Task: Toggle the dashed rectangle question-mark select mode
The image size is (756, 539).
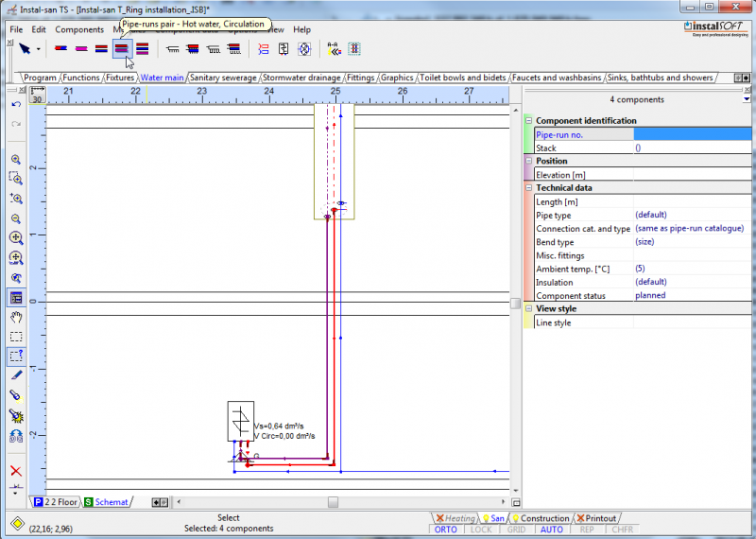Action: coord(16,356)
